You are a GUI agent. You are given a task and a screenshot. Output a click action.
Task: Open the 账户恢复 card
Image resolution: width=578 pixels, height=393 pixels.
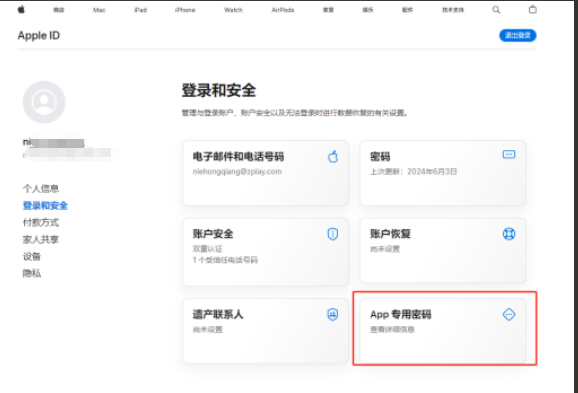443,250
